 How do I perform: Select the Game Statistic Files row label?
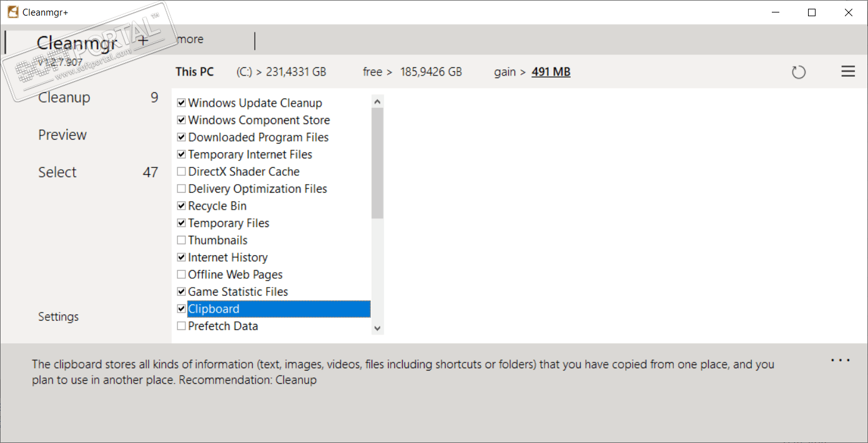coord(238,292)
